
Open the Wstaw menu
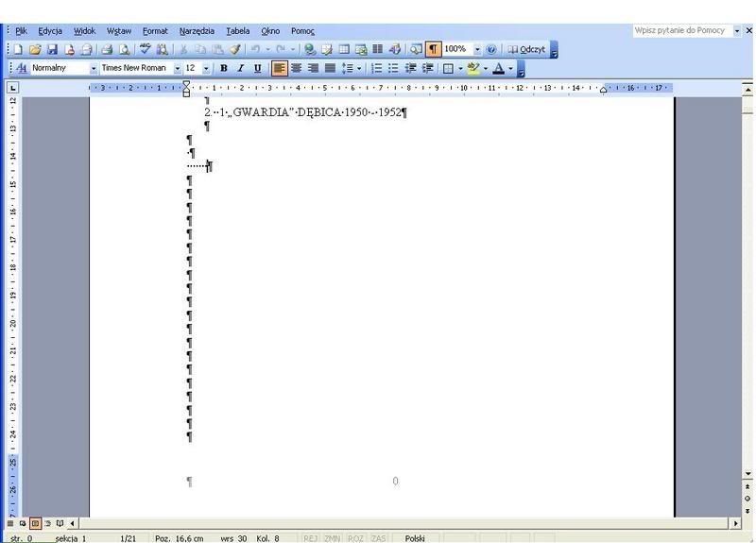point(119,31)
